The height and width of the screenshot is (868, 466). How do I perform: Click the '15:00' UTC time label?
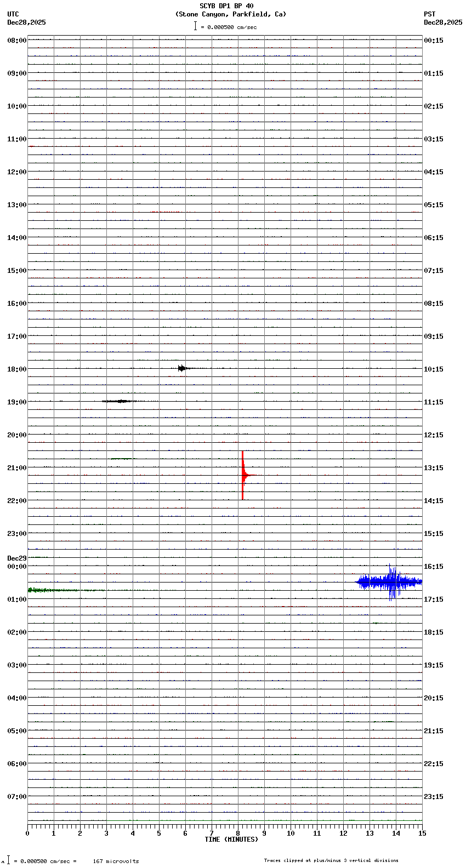pyautogui.click(x=17, y=271)
